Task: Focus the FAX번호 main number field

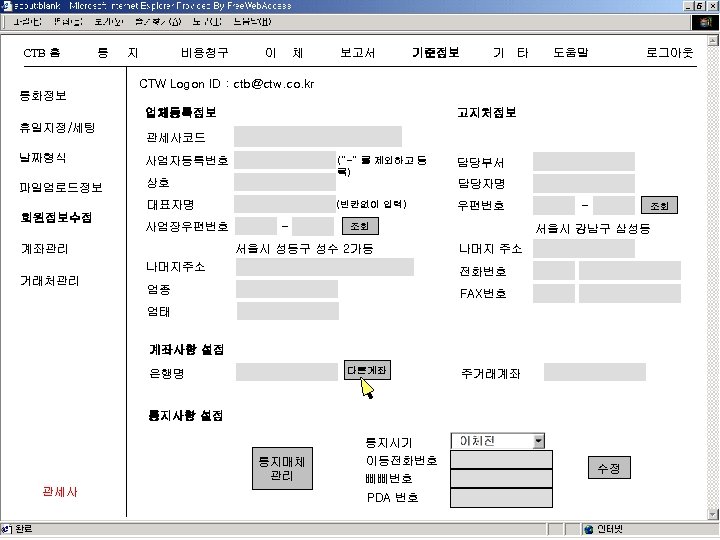Action: tap(630, 293)
